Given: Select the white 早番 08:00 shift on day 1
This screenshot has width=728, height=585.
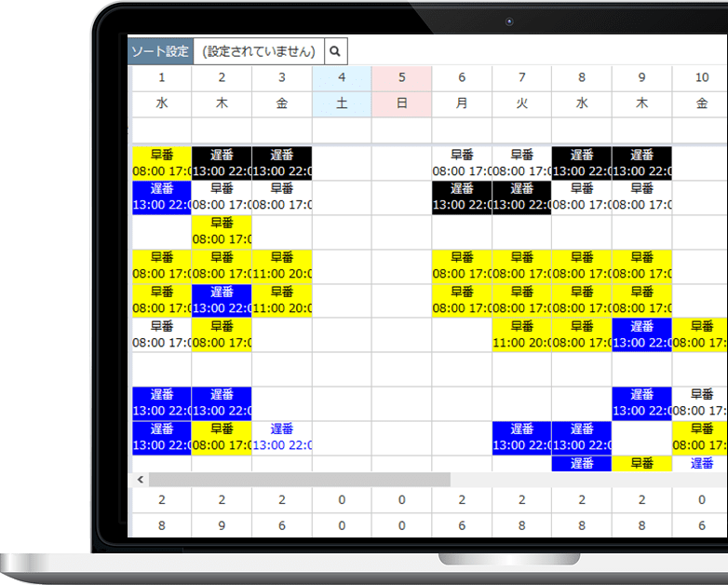Looking at the screenshot, I should tap(162, 334).
